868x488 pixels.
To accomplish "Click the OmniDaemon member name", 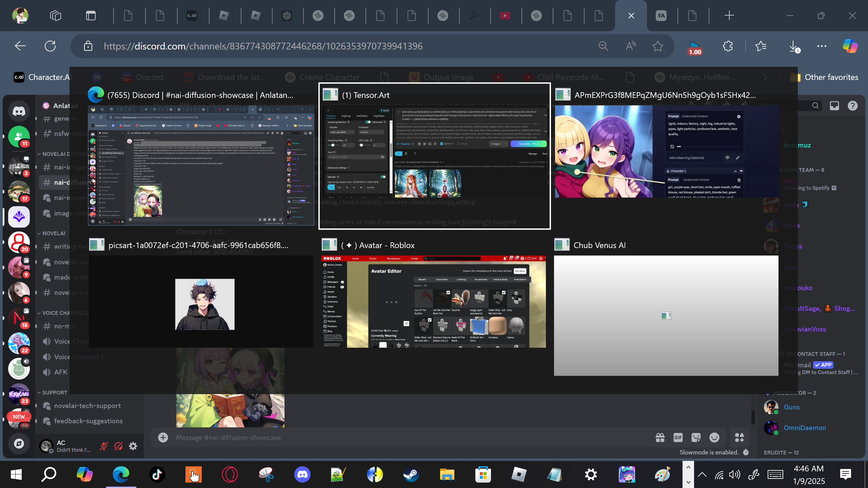I will (x=805, y=428).
